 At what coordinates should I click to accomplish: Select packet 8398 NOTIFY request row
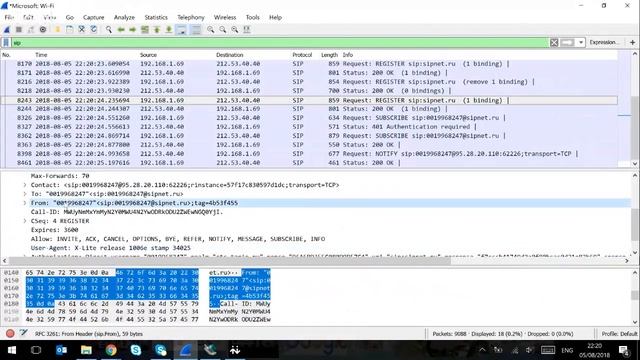tap(309, 153)
